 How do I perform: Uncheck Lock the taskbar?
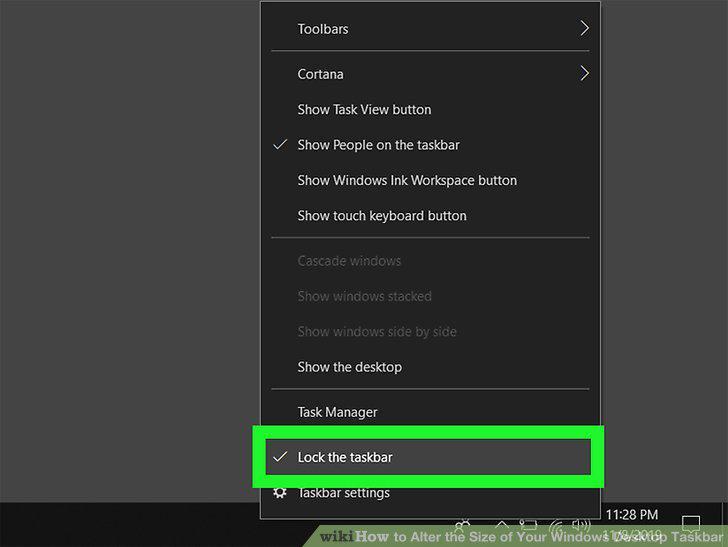tap(428, 457)
